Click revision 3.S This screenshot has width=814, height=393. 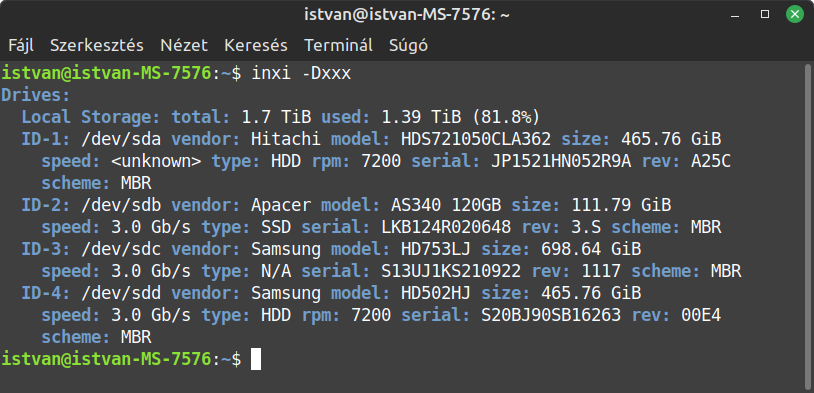coord(586,227)
